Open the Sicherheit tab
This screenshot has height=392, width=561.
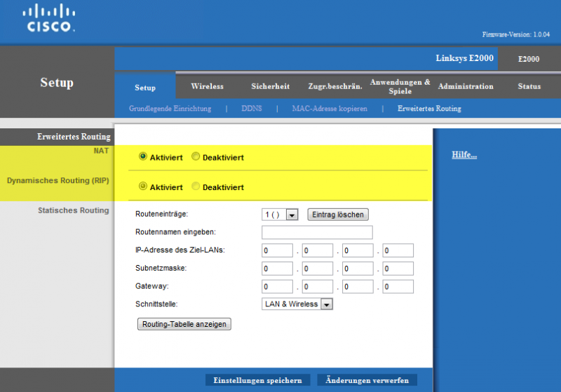click(x=270, y=86)
